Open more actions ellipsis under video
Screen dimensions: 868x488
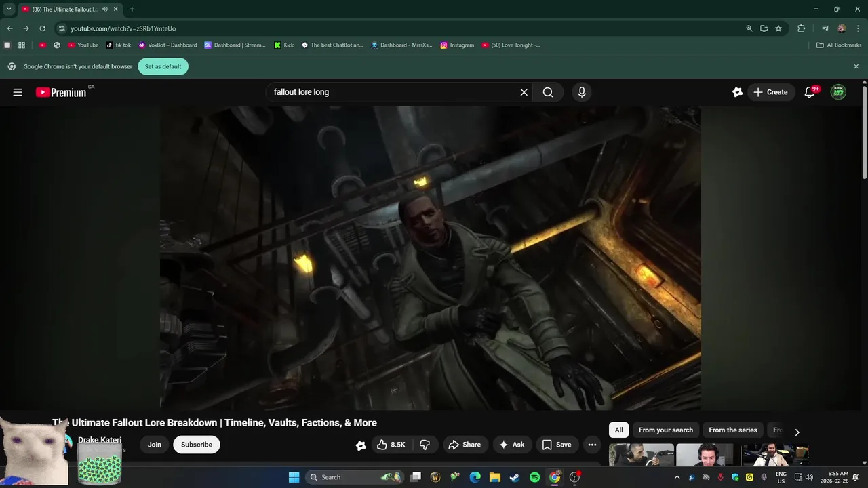point(592,445)
